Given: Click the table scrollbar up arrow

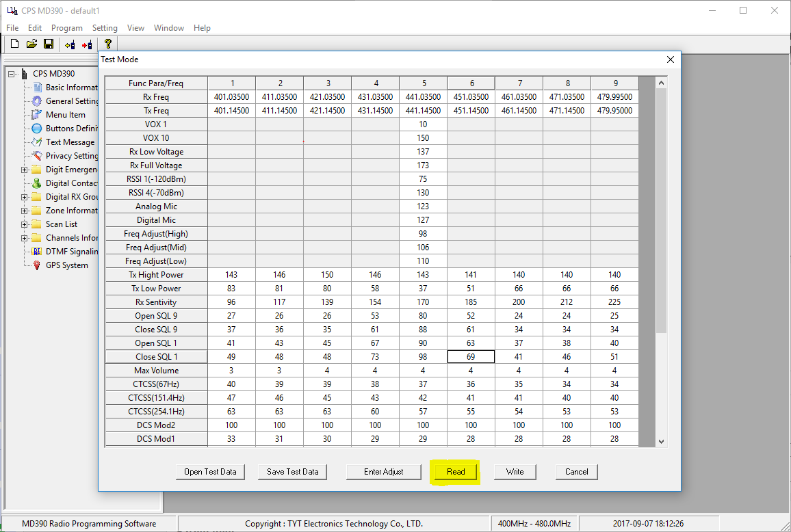Looking at the screenshot, I should 662,83.
